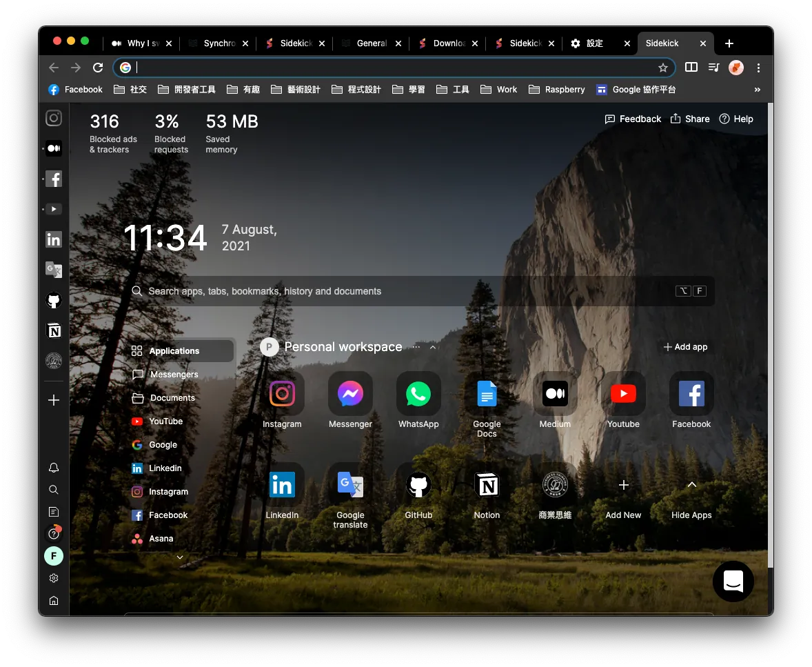Bookmark this page with the star icon
Screen dimensions: 812x667
[663, 68]
